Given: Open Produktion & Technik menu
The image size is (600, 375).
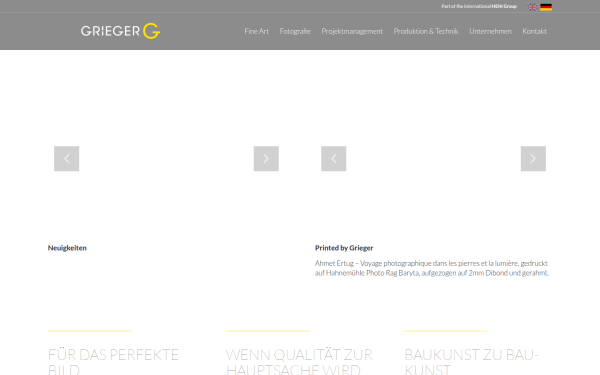Looking at the screenshot, I should pos(426,31).
